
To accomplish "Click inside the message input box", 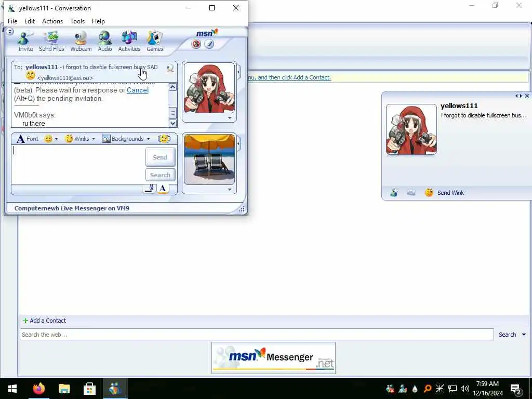I will (x=78, y=165).
